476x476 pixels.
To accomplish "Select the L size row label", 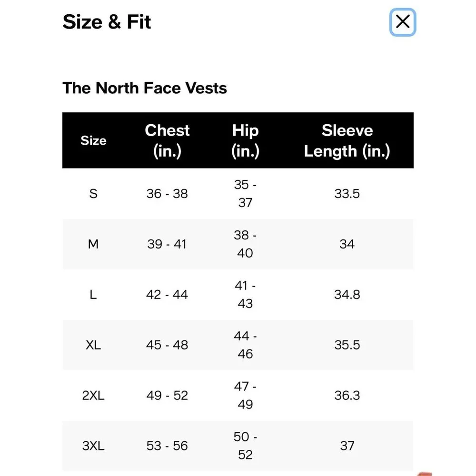I will coord(93,295).
